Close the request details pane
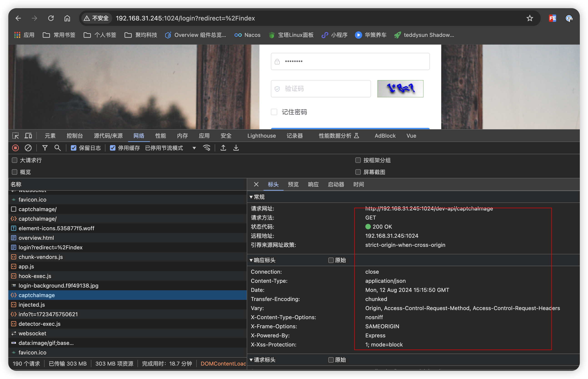 coord(256,184)
